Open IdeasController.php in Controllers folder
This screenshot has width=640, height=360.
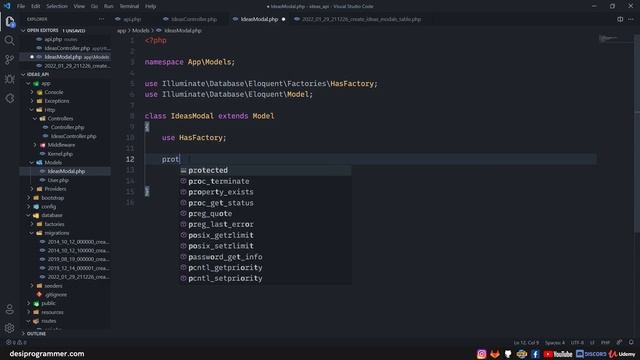point(73,136)
